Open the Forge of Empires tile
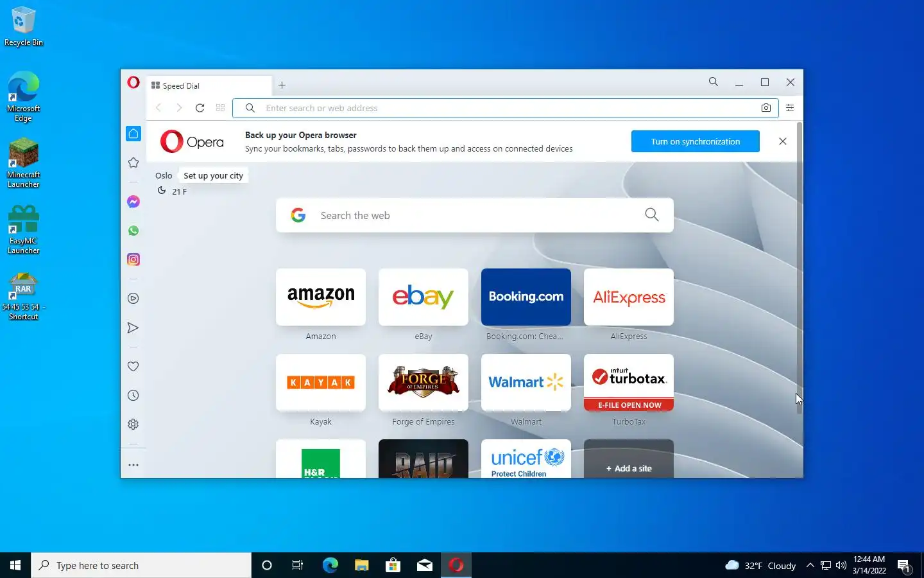Viewport: 924px width, 578px height. (x=424, y=382)
